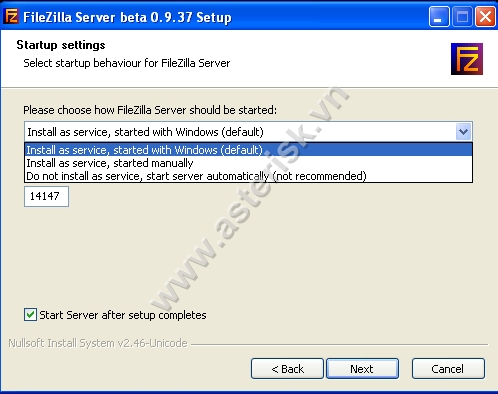Toggle Start Server after setup completes checkbox
498x394 pixels.
pyautogui.click(x=30, y=315)
